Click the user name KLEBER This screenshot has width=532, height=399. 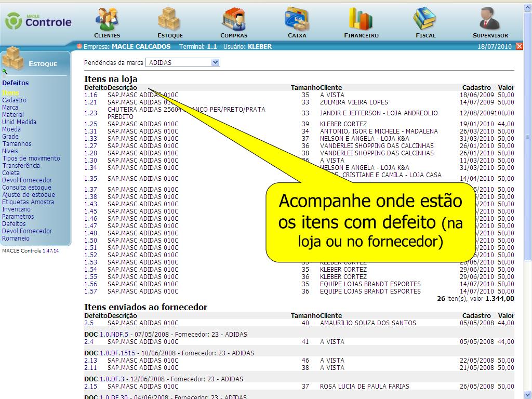(260, 47)
